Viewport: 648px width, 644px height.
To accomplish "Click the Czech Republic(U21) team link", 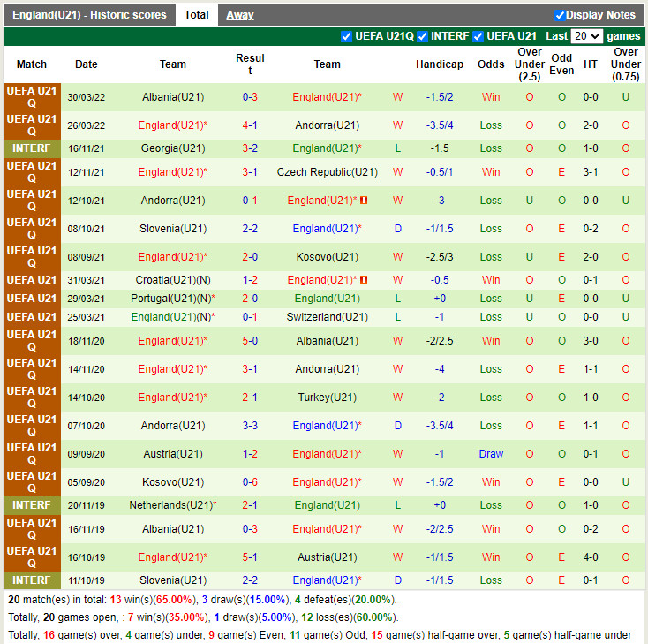I will (327, 172).
